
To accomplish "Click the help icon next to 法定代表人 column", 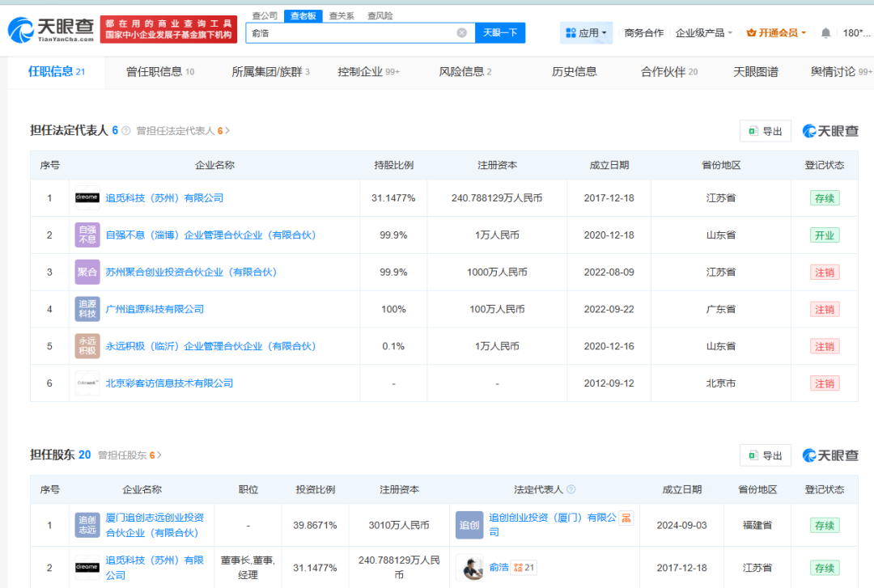I will [x=571, y=489].
